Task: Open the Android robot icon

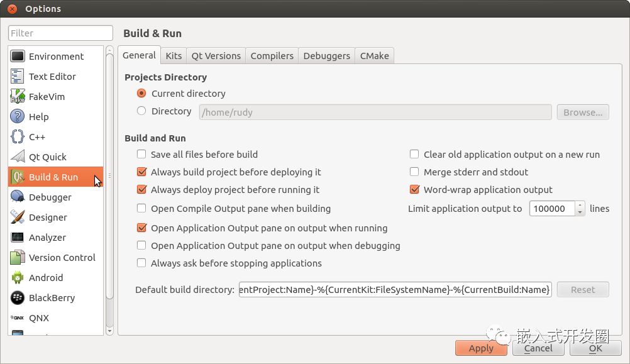Action: point(18,277)
